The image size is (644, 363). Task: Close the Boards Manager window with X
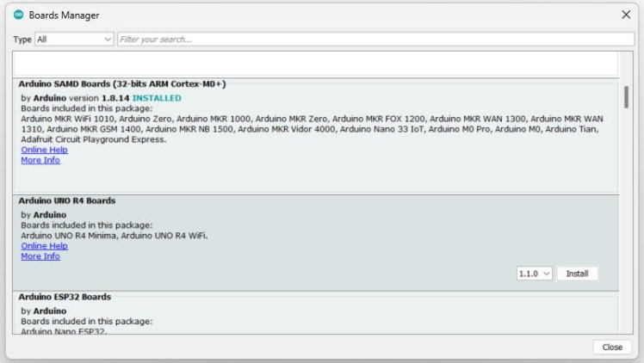click(x=626, y=15)
